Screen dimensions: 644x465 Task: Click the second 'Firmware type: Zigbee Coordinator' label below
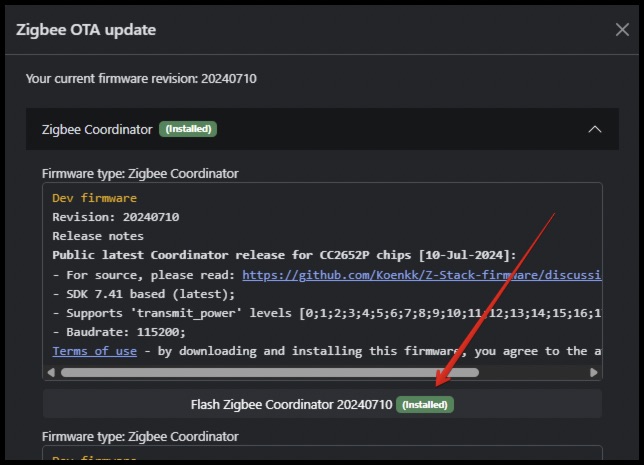tap(140, 436)
